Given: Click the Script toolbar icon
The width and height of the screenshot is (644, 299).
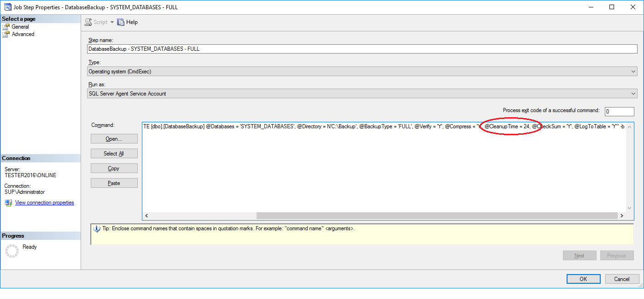Looking at the screenshot, I should 88,22.
